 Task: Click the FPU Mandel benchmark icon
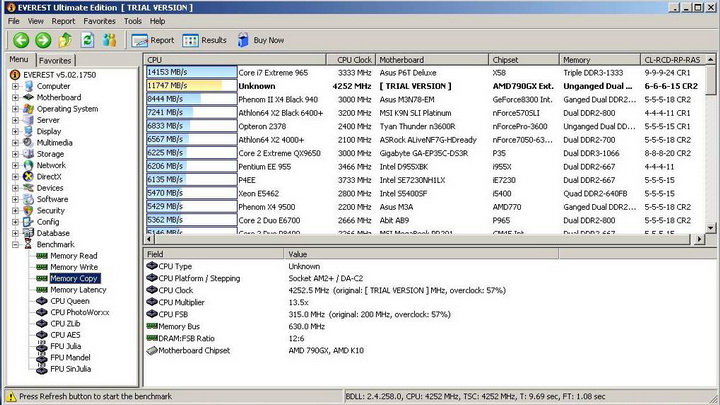click(x=42, y=358)
